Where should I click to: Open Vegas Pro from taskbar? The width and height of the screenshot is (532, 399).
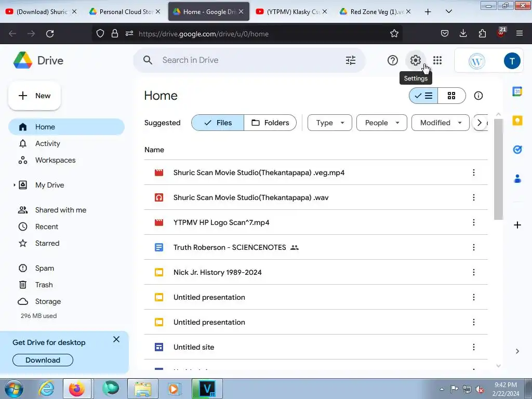tap(207, 389)
